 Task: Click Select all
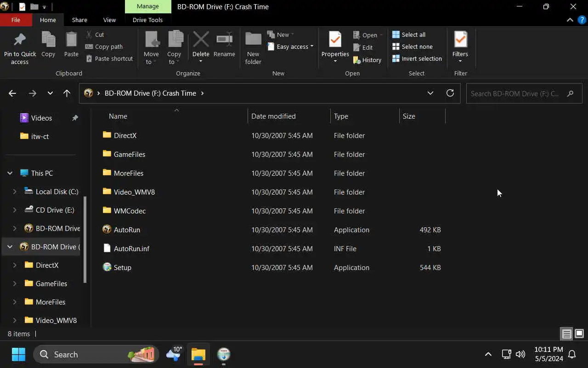click(x=409, y=34)
